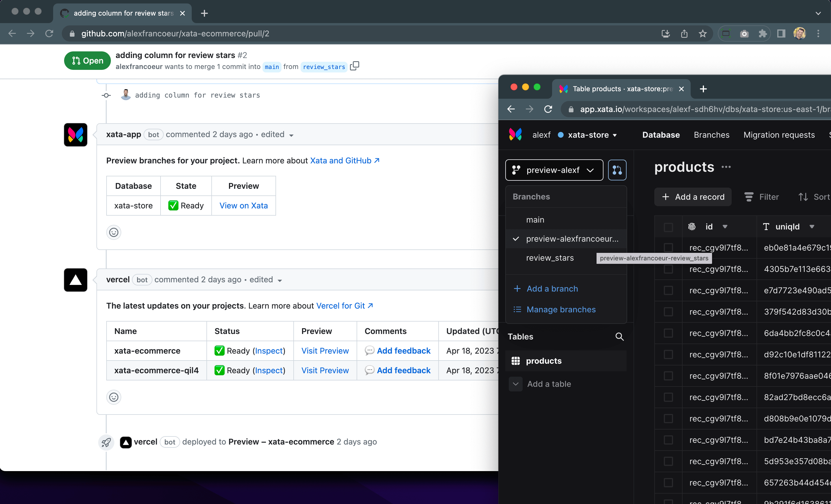Copy the review_stars branch name with the copy icon
This screenshot has height=504, width=831.
355,66
